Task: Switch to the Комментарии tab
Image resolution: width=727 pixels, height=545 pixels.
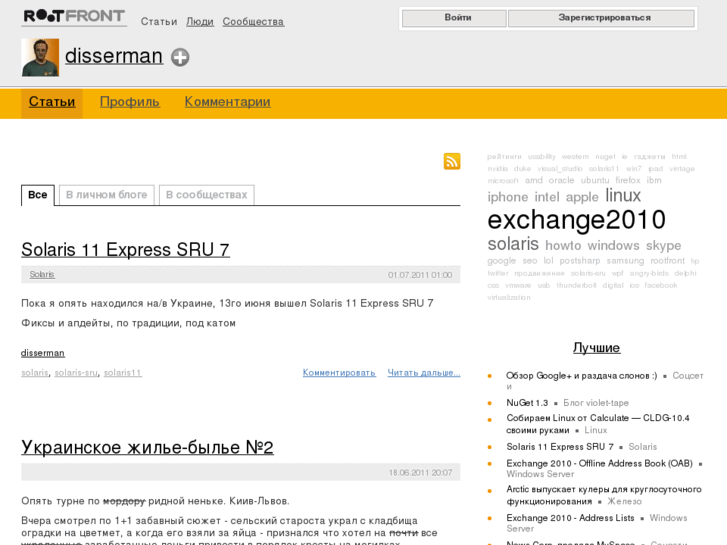Action: click(x=228, y=102)
